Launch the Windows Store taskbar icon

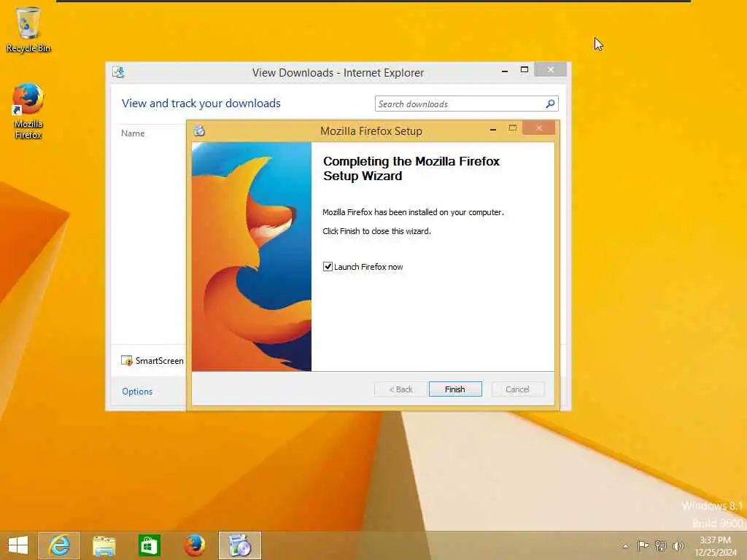tap(149, 545)
